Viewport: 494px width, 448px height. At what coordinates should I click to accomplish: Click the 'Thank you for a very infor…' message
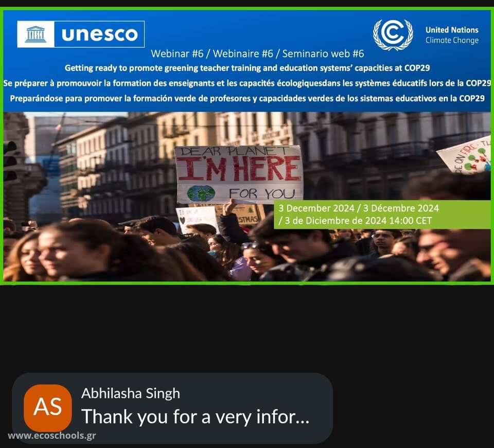click(x=196, y=417)
